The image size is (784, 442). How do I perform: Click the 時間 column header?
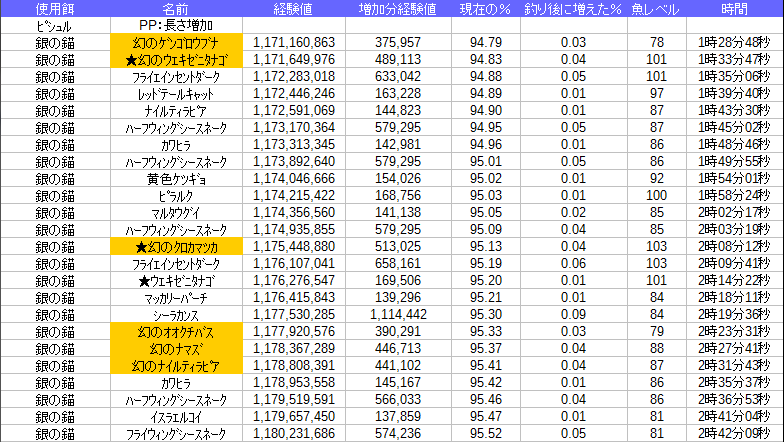pyautogui.click(x=733, y=8)
